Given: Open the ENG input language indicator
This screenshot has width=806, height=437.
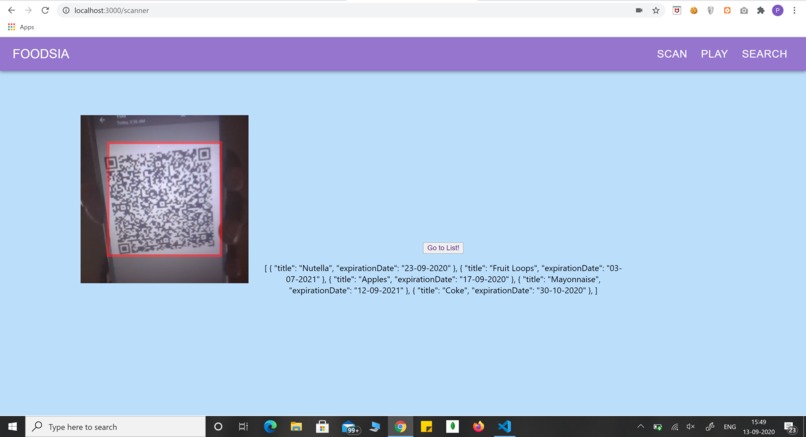Looking at the screenshot, I should [x=729, y=427].
